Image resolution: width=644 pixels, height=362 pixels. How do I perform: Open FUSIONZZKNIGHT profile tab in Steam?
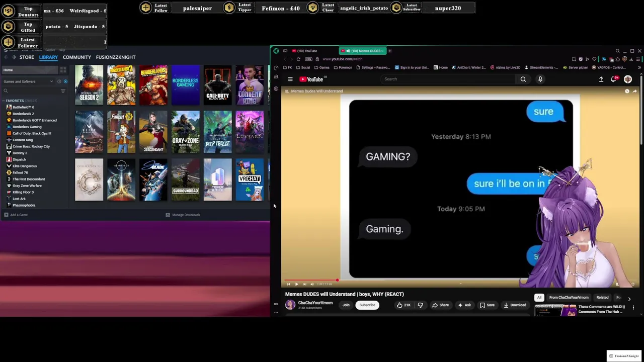pyautogui.click(x=116, y=57)
